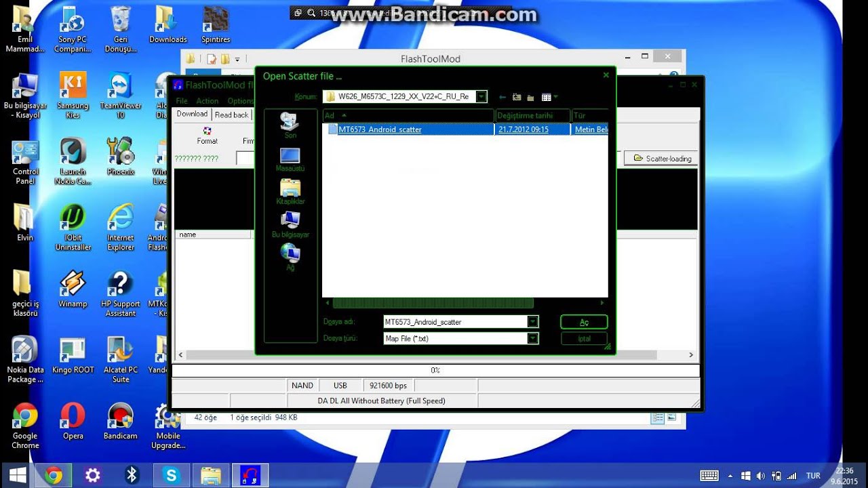Click the scroll-right arrow in file list

[x=602, y=303]
